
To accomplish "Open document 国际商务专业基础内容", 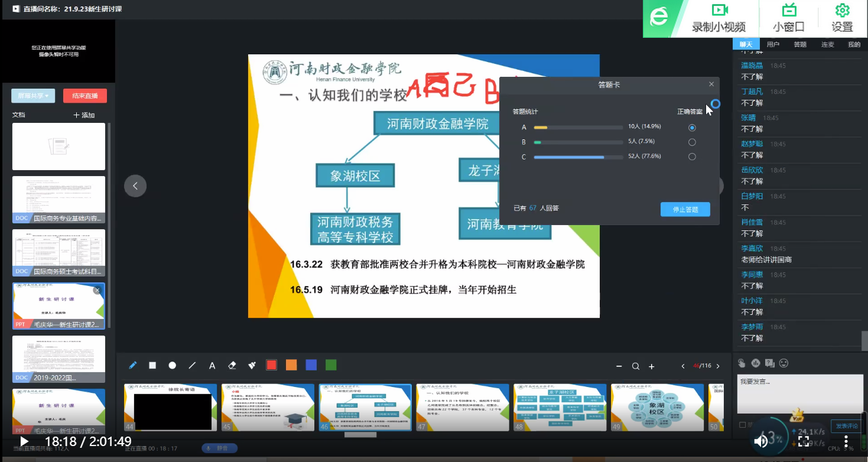I will tap(59, 200).
